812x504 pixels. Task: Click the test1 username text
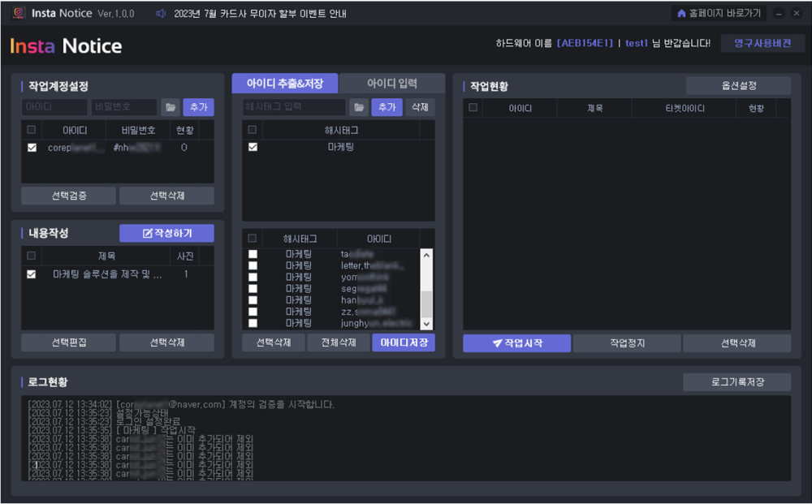(x=637, y=44)
